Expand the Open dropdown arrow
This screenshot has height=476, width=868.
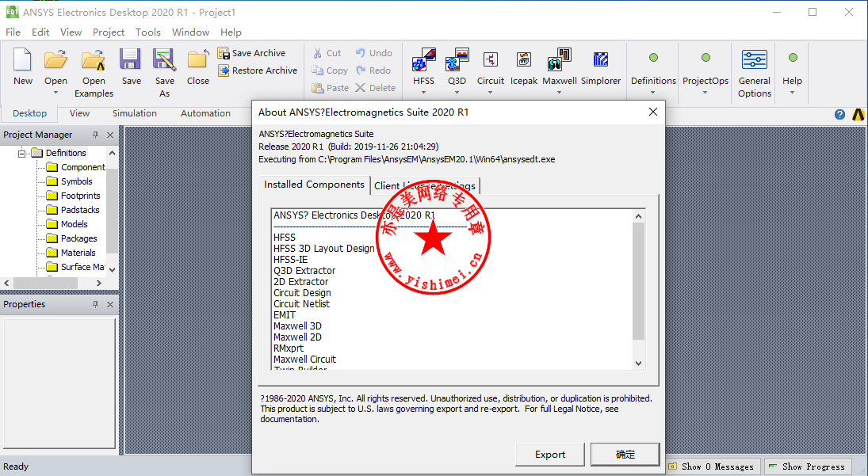(56, 93)
